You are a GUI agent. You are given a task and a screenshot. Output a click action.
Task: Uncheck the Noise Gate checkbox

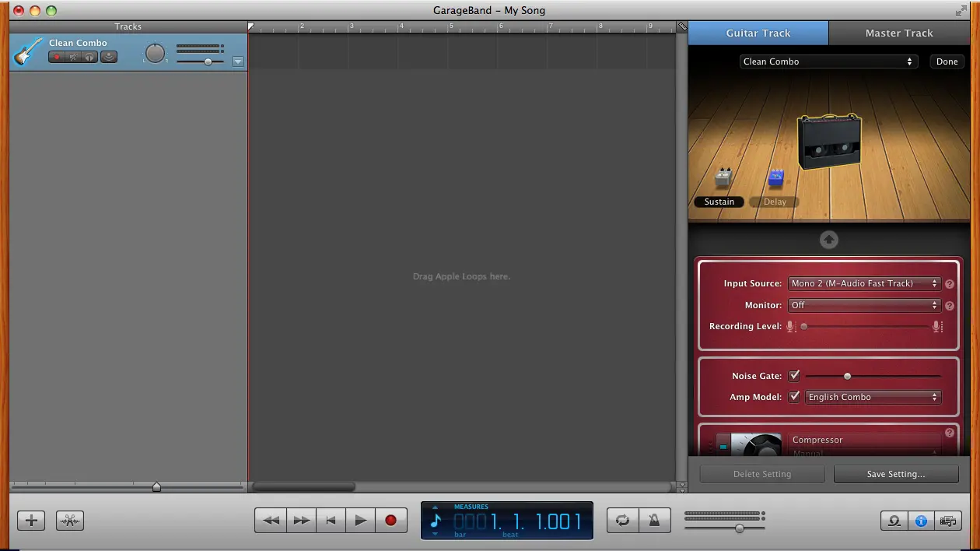point(794,376)
